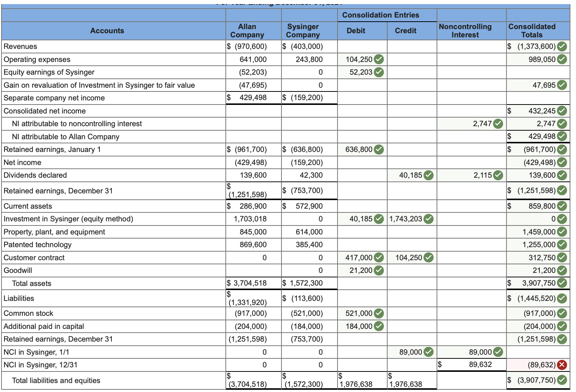Click checkmark beside consolidated NI noncontrolling 2,747

(562, 124)
